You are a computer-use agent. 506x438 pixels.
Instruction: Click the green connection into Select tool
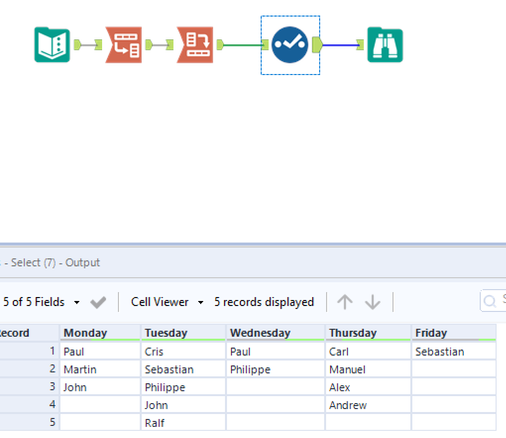click(x=243, y=45)
